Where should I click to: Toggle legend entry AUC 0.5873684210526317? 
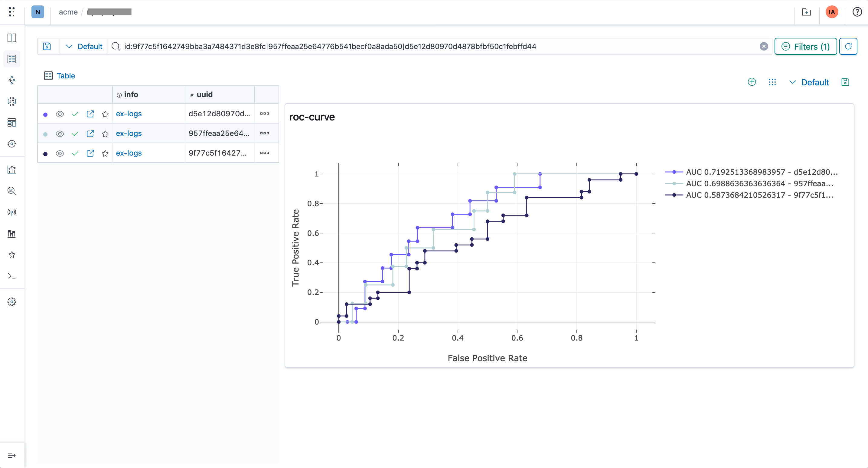[750, 195]
